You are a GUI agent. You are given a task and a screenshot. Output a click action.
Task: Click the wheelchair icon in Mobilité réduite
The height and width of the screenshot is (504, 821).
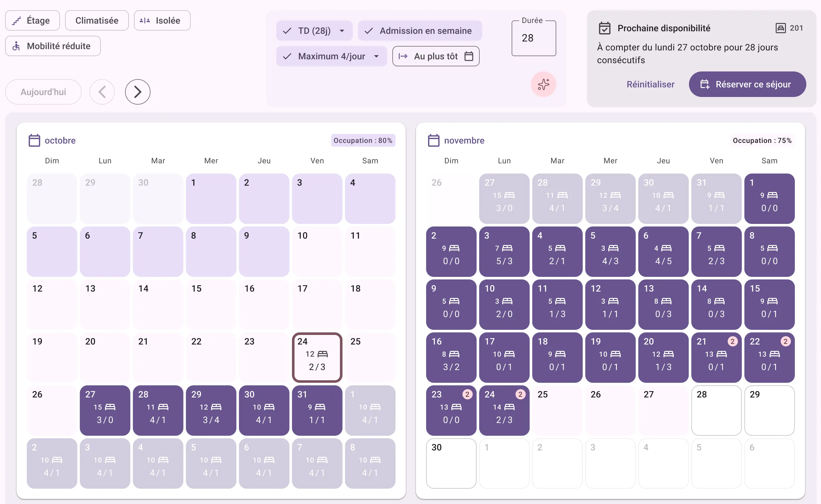pyautogui.click(x=16, y=46)
